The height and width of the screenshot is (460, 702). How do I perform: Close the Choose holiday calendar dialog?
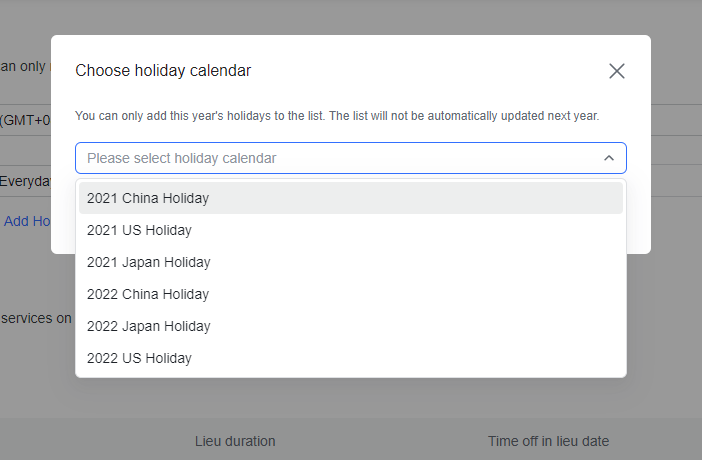click(x=617, y=71)
